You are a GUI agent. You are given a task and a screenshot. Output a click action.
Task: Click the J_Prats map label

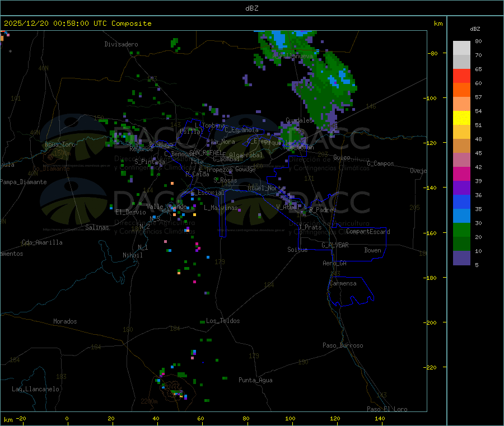[310, 227]
